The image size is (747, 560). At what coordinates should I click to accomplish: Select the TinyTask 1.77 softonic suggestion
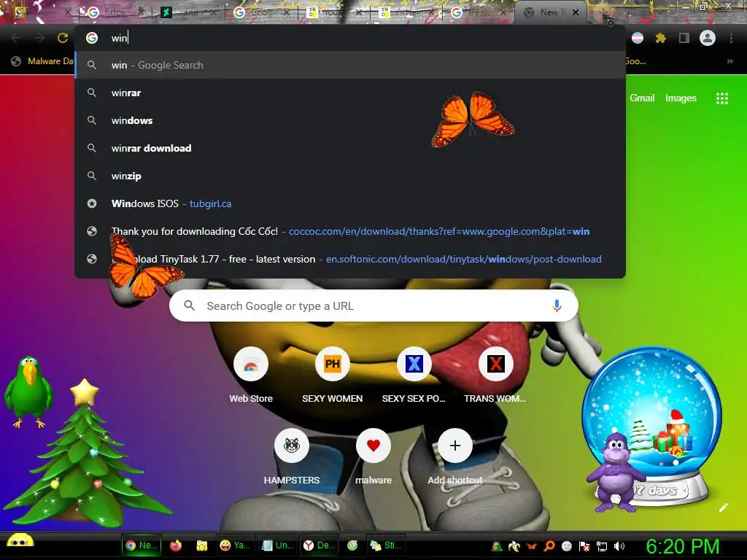click(x=350, y=259)
